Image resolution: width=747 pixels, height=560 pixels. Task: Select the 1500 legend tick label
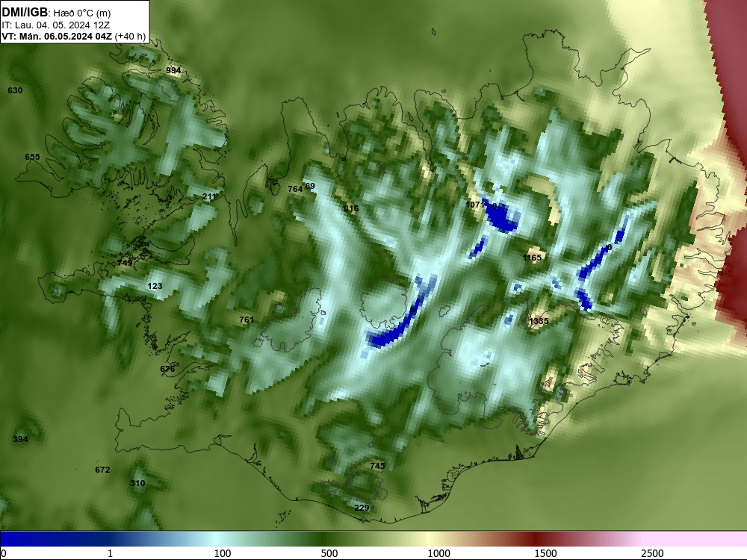point(545,553)
